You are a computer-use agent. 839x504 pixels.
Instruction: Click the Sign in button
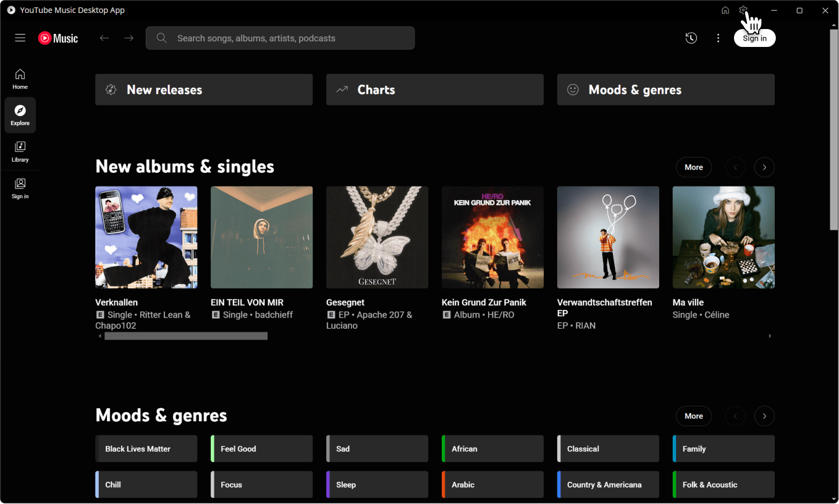pos(754,38)
